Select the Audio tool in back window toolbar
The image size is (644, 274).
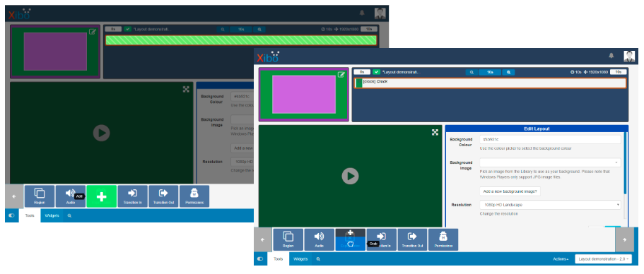click(x=71, y=196)
